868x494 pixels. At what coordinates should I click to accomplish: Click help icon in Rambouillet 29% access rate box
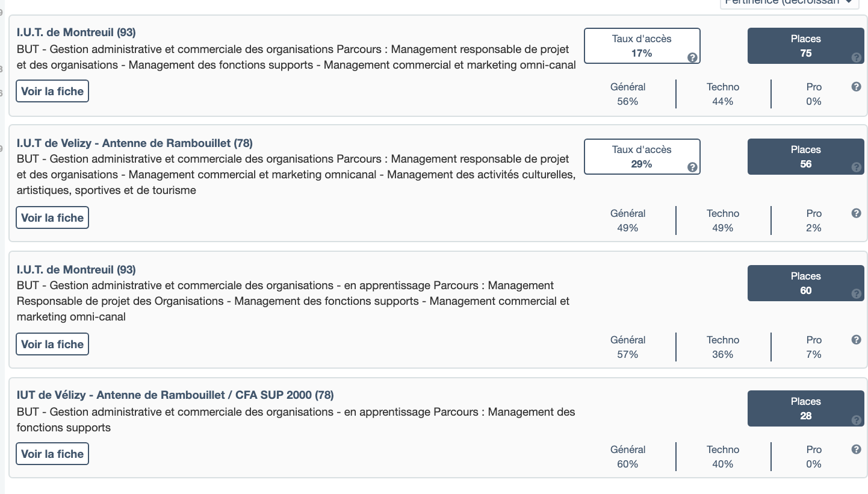(692, 167)
